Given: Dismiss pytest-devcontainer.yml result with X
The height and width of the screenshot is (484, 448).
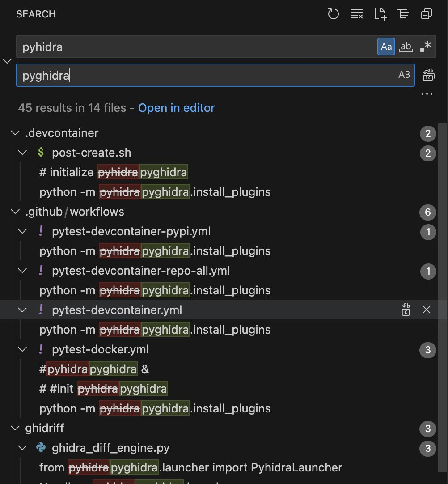Looking at the screenshot, I should (427, 310).
